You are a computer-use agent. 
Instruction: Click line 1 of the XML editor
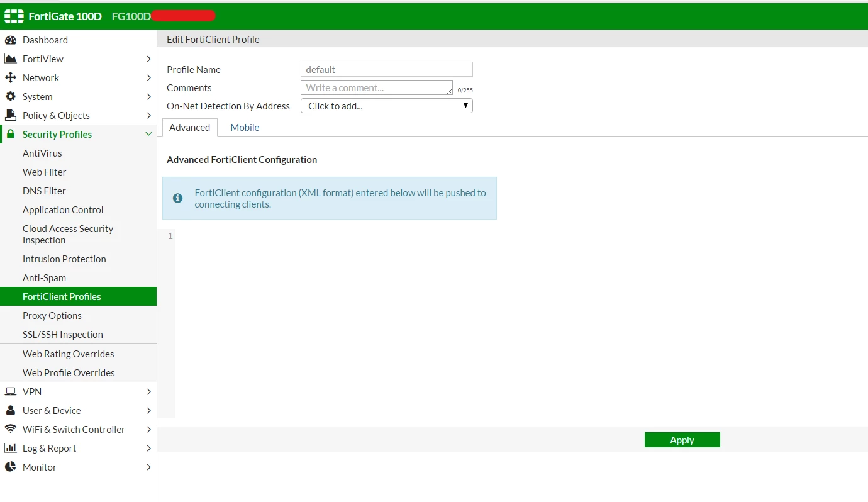pyautogui.click(x=521, y=236)
